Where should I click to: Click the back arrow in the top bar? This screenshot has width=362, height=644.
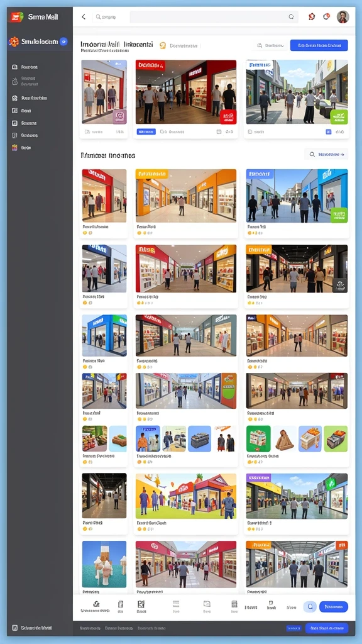(x=84, y=17)
